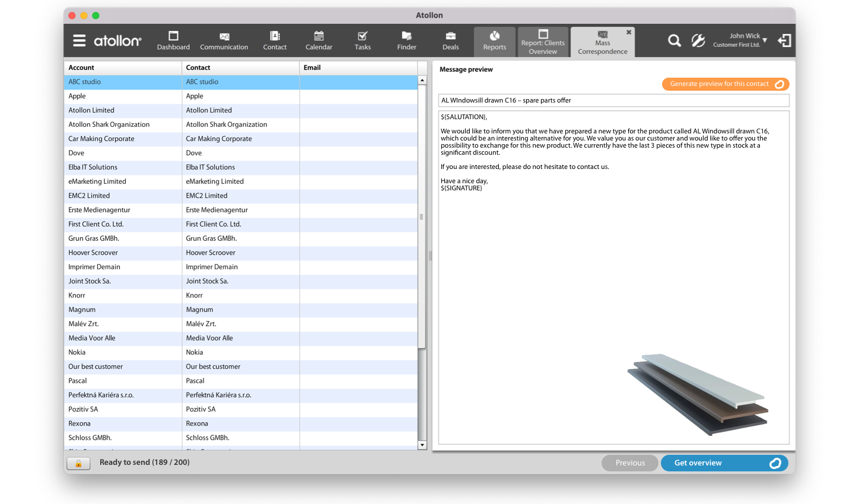Open the Dashboard module
859x504 pixels.
173,41
